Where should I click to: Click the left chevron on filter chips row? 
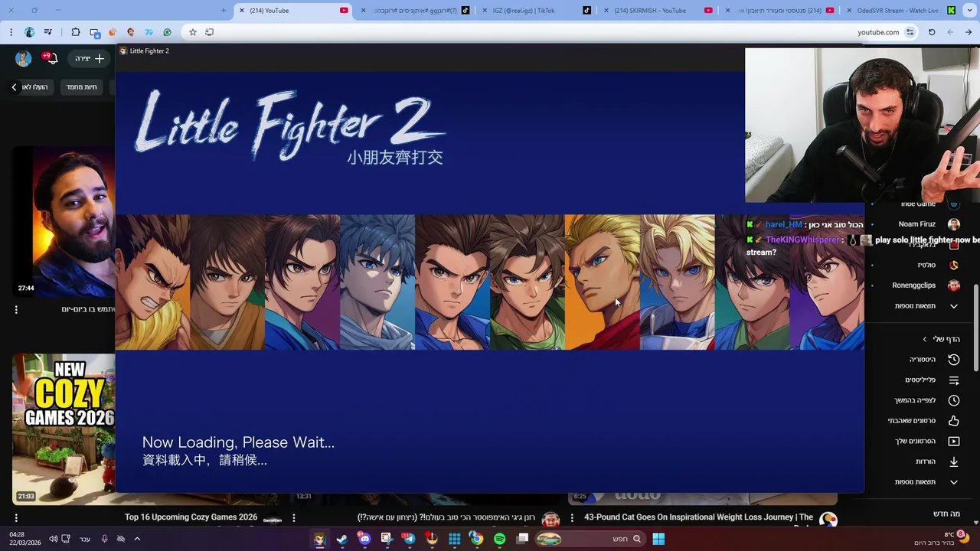(x=14, y=87)
